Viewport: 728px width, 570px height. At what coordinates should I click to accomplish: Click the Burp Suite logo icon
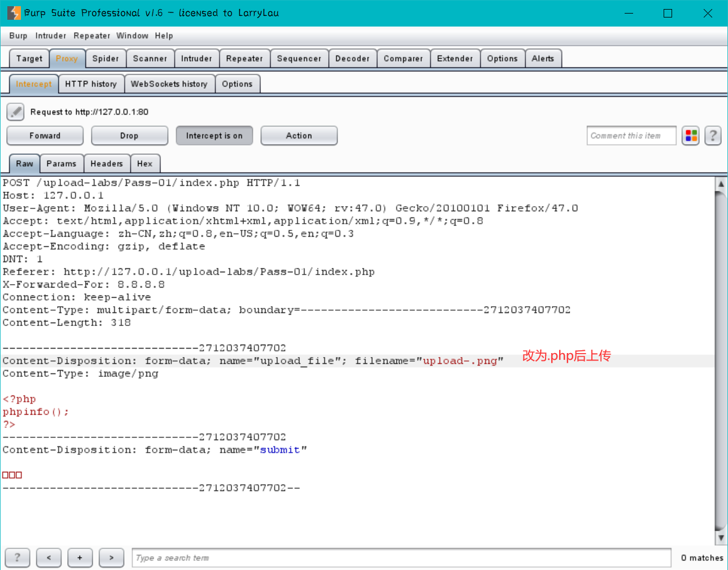click(14, 12)
